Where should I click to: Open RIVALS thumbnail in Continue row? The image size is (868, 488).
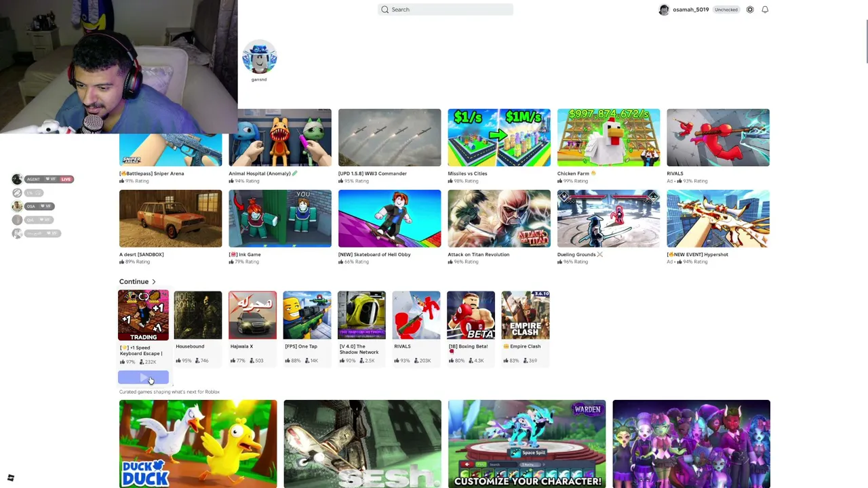[416, 315]
